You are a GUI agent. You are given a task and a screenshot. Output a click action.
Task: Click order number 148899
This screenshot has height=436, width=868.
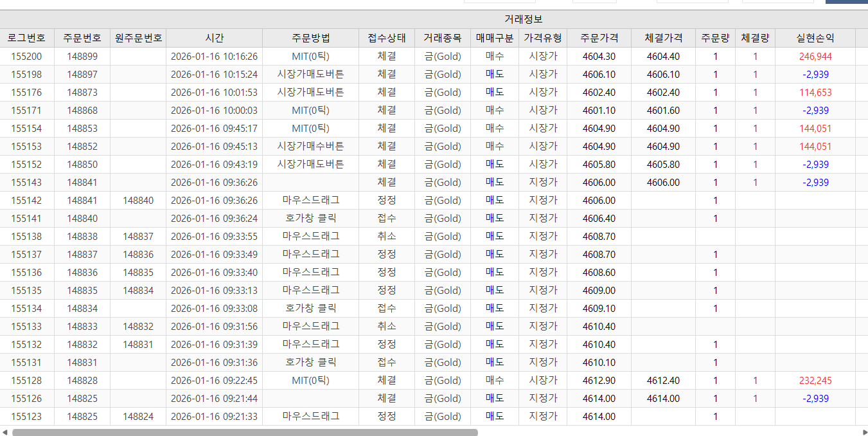click(x=82, y=57)
